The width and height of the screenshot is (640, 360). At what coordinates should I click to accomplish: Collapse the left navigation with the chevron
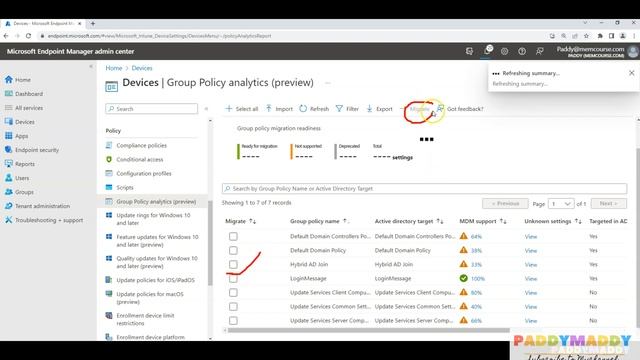91,66
